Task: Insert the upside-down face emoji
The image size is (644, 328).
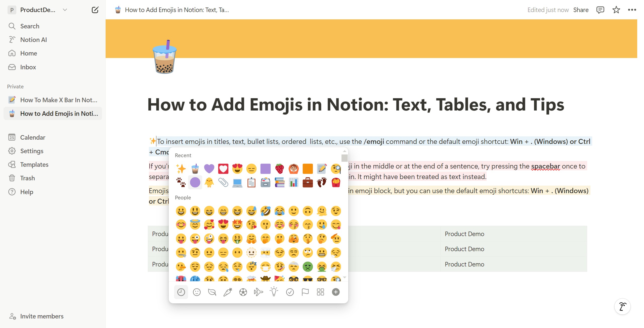Action: (308, 211)
